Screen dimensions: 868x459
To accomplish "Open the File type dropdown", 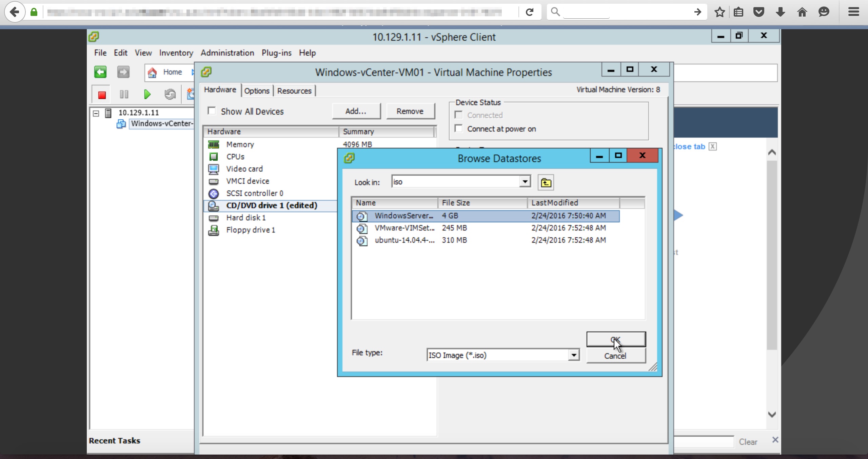I will point(573,355).
